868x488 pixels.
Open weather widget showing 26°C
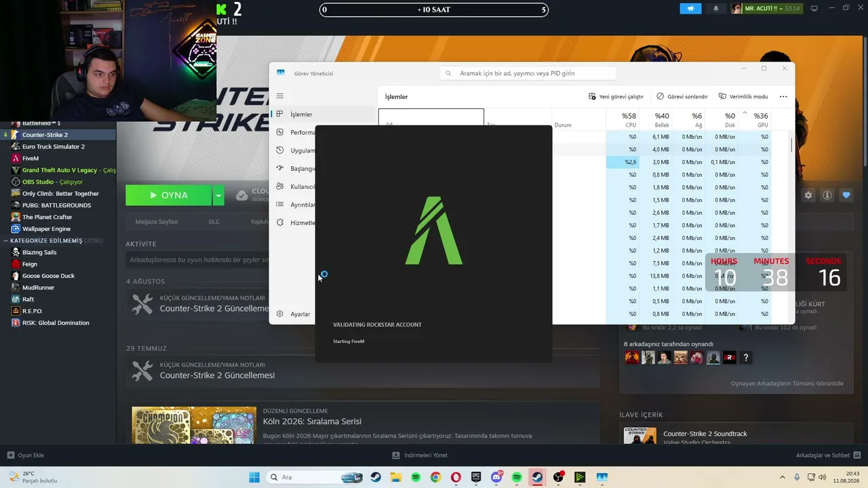click(x=31, y=477)
